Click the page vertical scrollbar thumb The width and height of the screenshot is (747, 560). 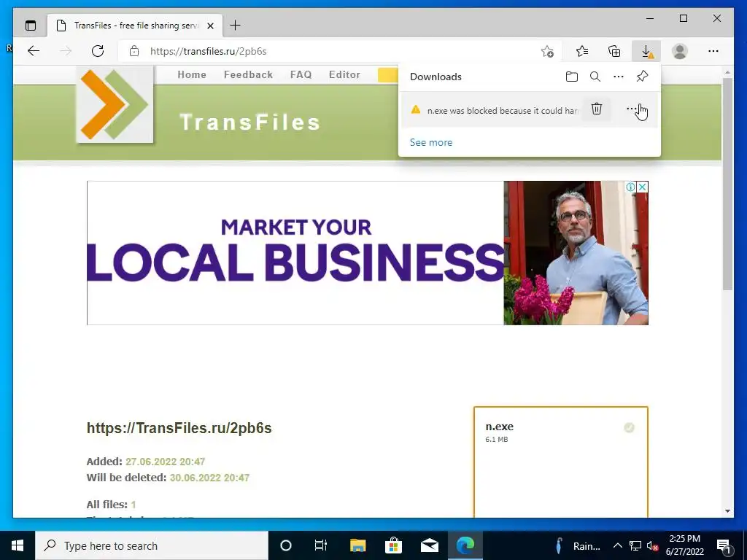tap(727, 184)
